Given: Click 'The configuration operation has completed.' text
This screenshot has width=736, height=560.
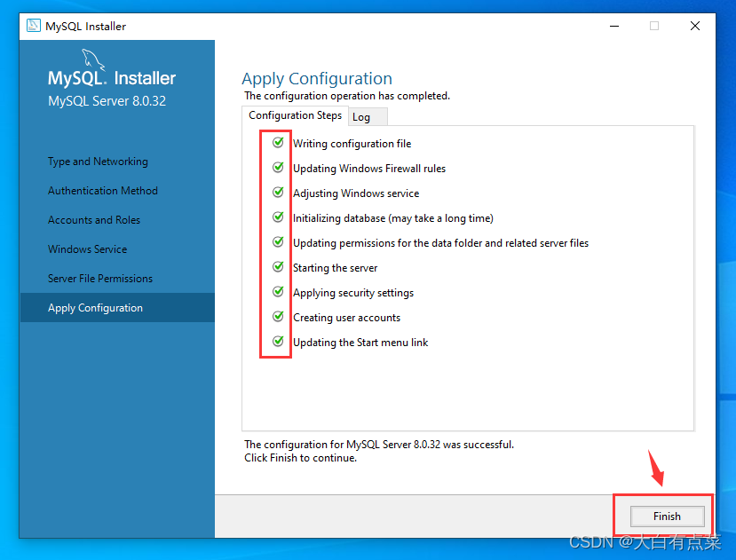Looking at the screenshot, I should [x=347, y=96].
